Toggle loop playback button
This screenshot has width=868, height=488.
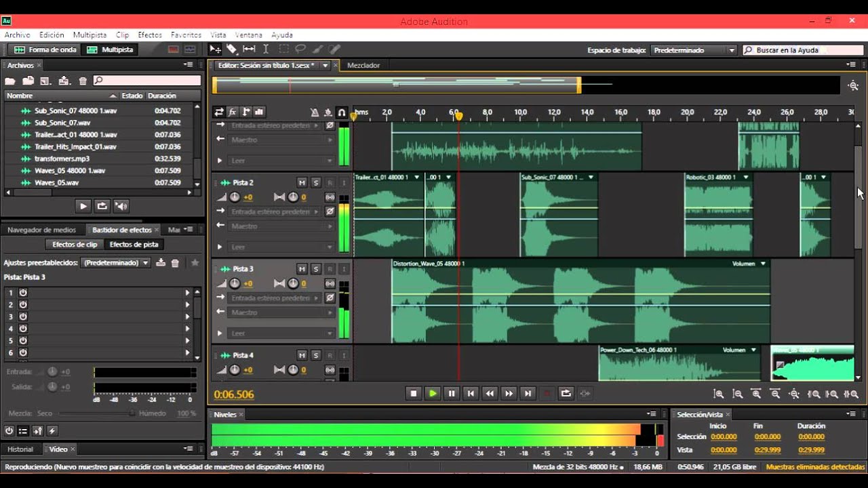click(566, 393)
